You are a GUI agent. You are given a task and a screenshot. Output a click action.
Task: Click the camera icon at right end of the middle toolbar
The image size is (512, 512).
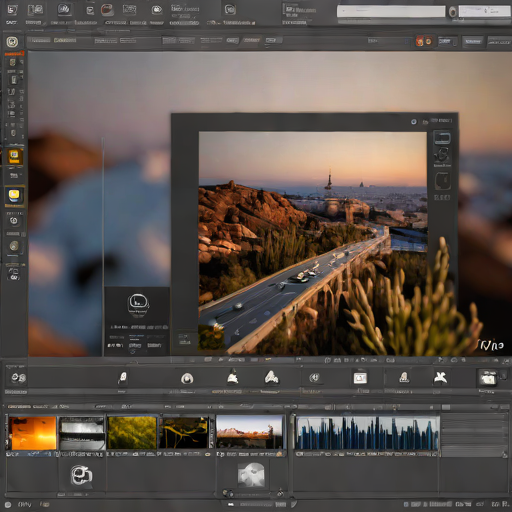(x=487, y=377)
